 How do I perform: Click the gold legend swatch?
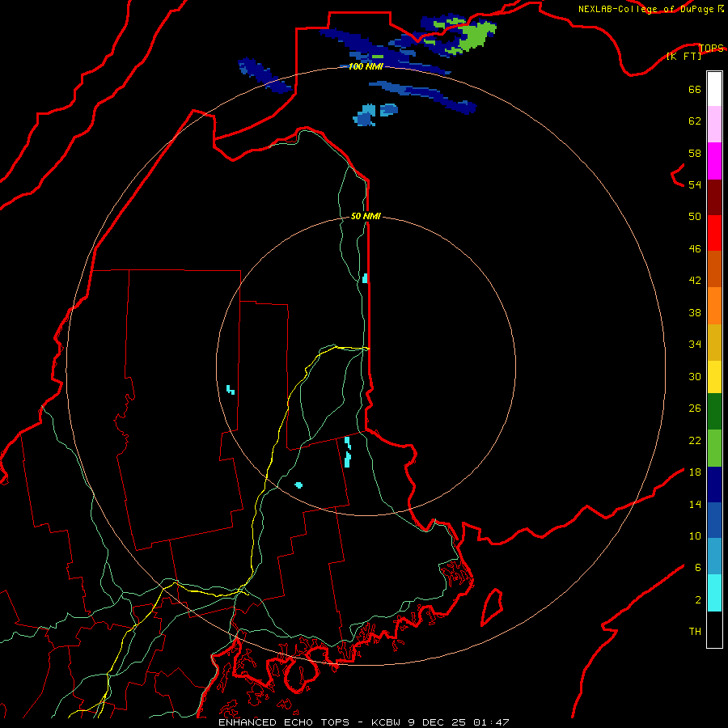pos(714,342)
